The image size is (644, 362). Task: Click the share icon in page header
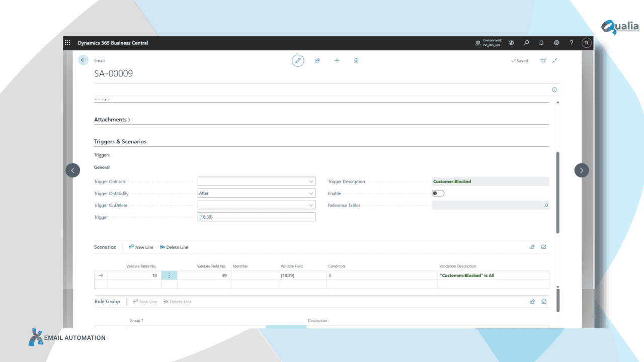[317, 61]
